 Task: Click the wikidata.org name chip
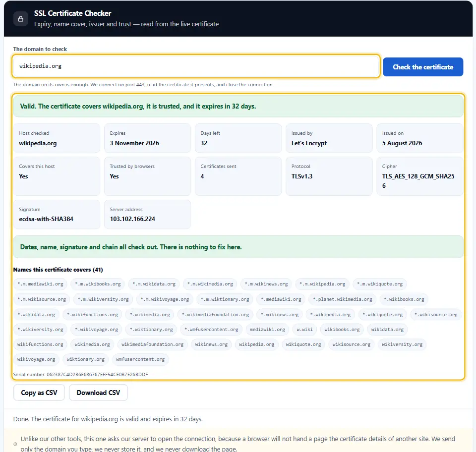[x=387, y=330]
